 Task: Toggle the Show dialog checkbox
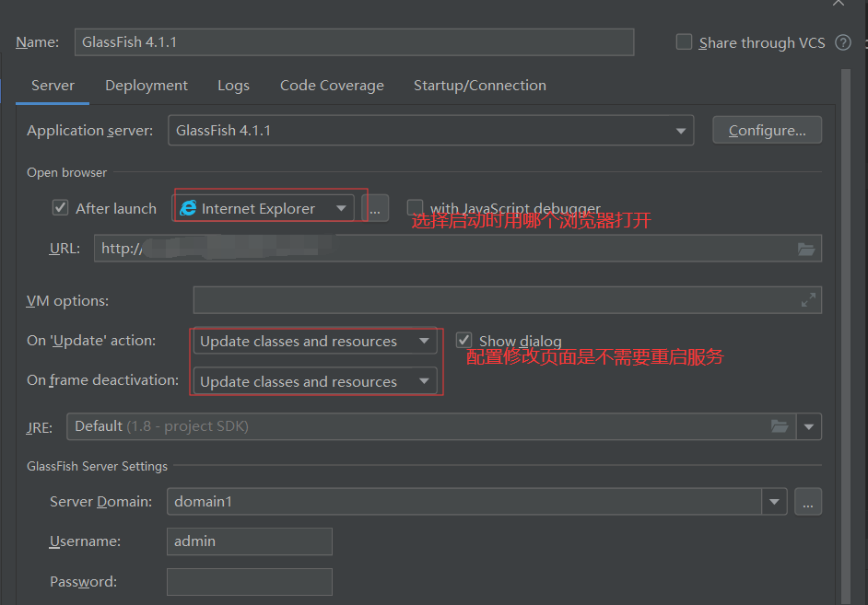pos(463,340)
